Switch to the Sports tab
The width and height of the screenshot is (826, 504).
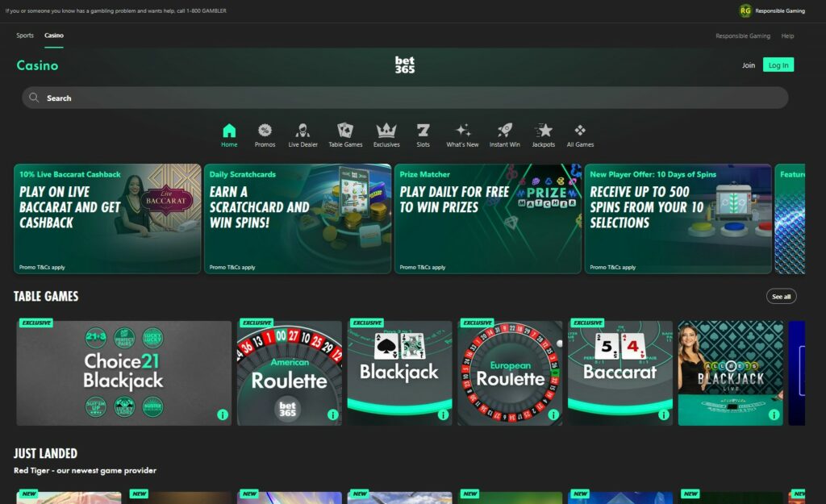[25, 35]
